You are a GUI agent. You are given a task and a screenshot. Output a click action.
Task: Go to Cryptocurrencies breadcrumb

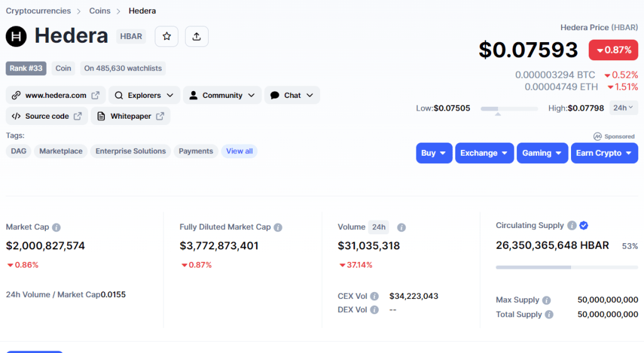coord(38,11)
